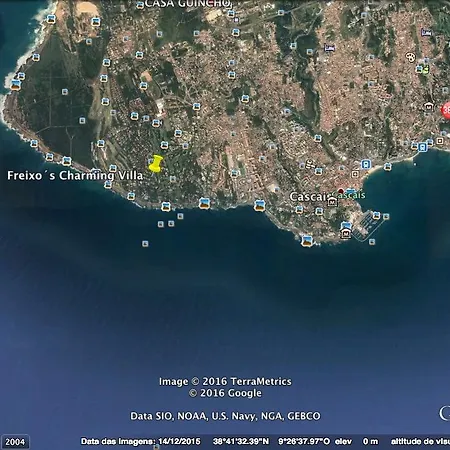This screenshot has width=450, height=450.
Task: Click the Image © 2016 TerraMetrics attribution
Action: tap(225, 381)
